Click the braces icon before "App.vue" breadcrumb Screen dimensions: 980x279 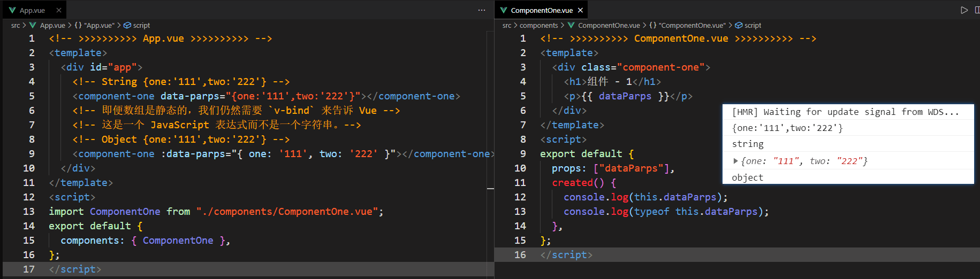click(x=78, y=25)
